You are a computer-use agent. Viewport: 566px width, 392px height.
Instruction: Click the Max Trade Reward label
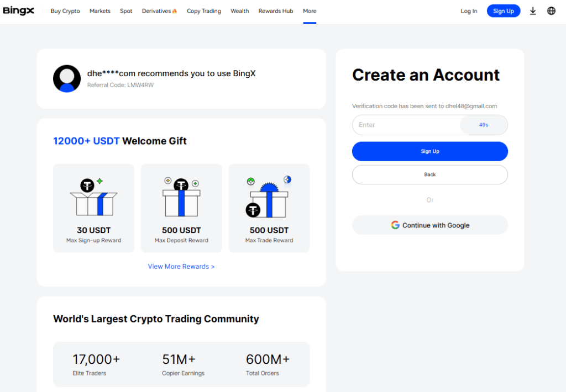pyautogui.click(x=269, y=241)
